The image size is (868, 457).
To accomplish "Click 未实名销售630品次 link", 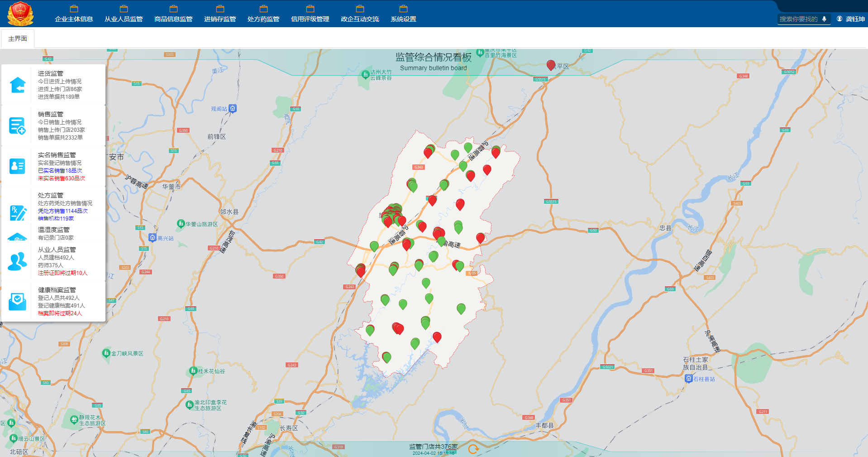I will (62, 178).
